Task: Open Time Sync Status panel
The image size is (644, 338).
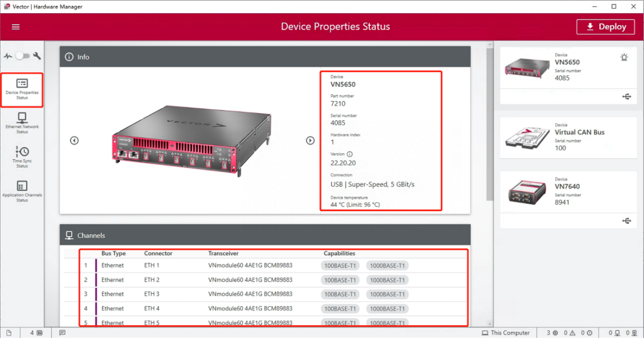Action: 22,155
